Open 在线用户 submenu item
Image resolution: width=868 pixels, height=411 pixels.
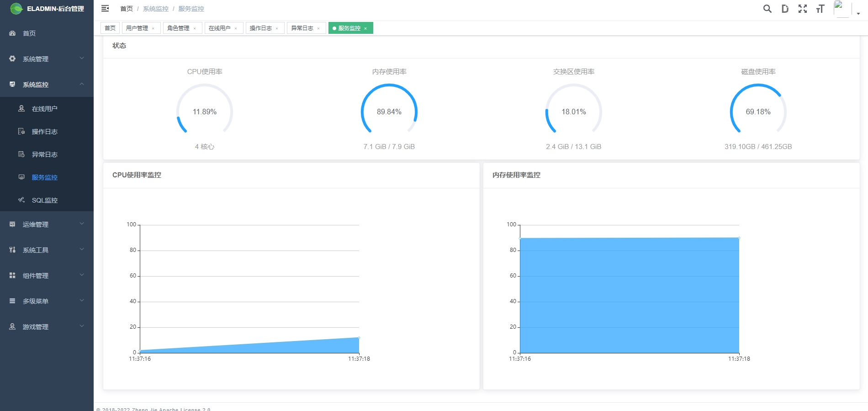47,109
